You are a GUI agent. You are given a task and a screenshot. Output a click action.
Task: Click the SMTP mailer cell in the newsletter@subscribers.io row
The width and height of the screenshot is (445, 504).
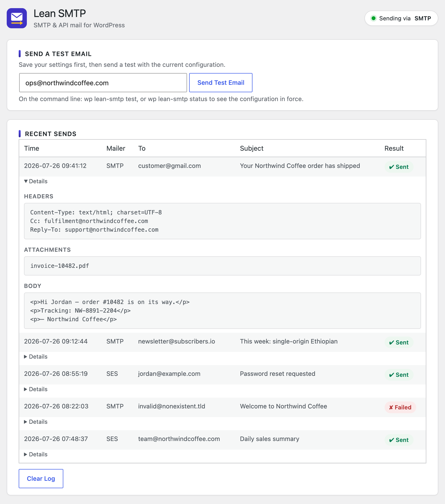115,341
